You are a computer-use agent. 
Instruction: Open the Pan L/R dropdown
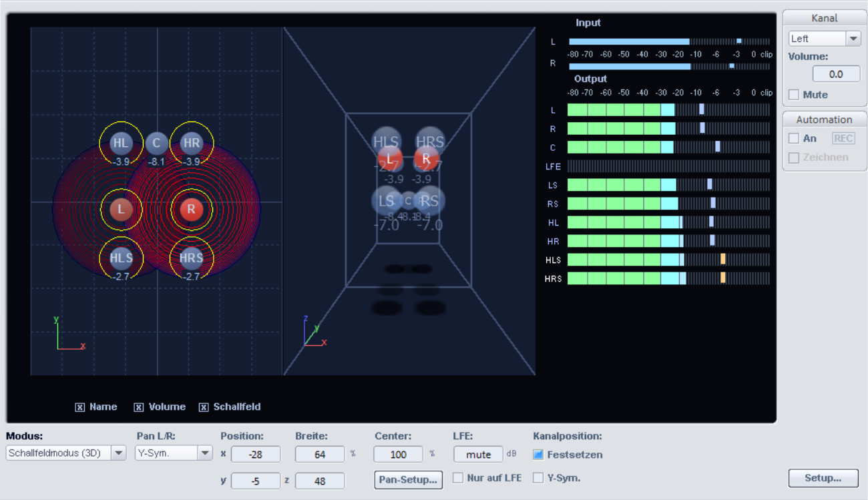[204, 454]
